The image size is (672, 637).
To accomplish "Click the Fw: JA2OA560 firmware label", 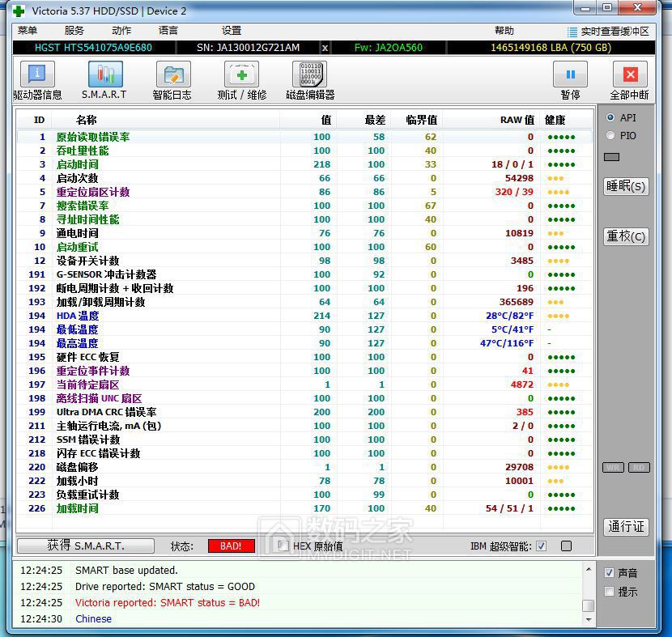I will pyautogui.click(x=389, y=48).
